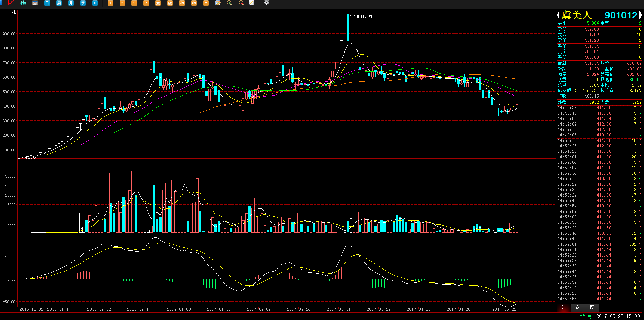Click the 2017-05-22 date axis label

tap(504, 309)
